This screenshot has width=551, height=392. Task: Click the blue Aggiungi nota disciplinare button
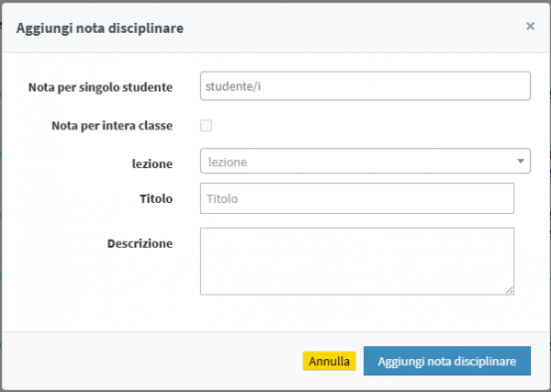click(446, 362)
